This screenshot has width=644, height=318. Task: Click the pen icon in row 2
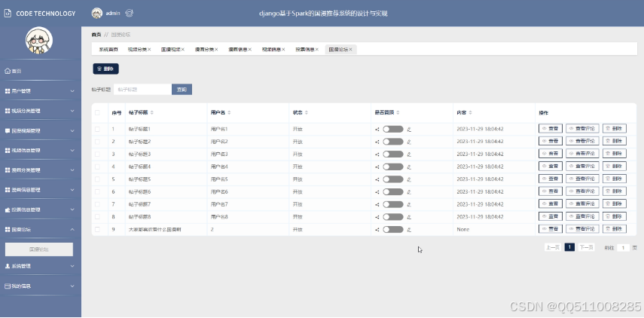coord(409,142)
